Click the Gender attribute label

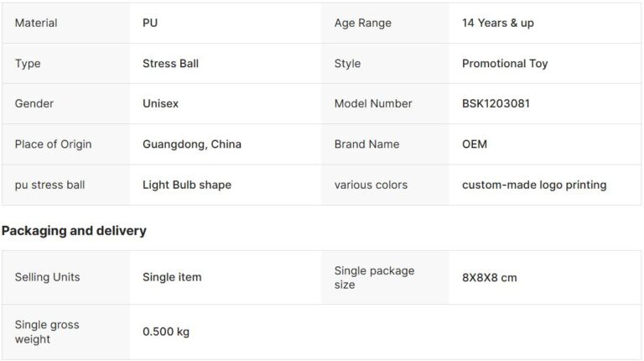click(x=37, y=103)
